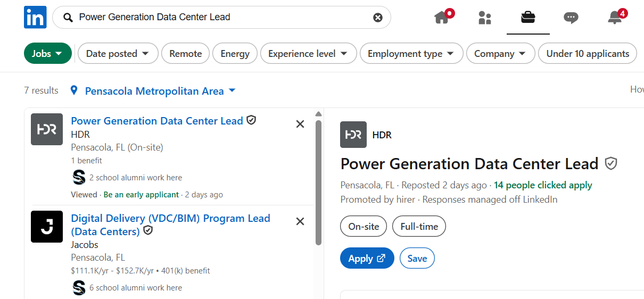
Task: Click the alumni school logo on Jacobs card
Action: point(79,287)
